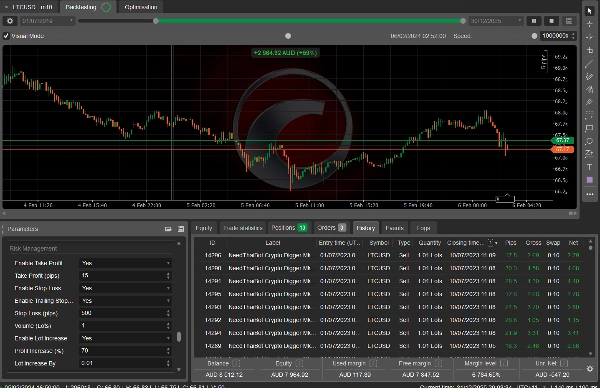Switch to the Optimization tab
600x388 pixels.
(141, 7)
